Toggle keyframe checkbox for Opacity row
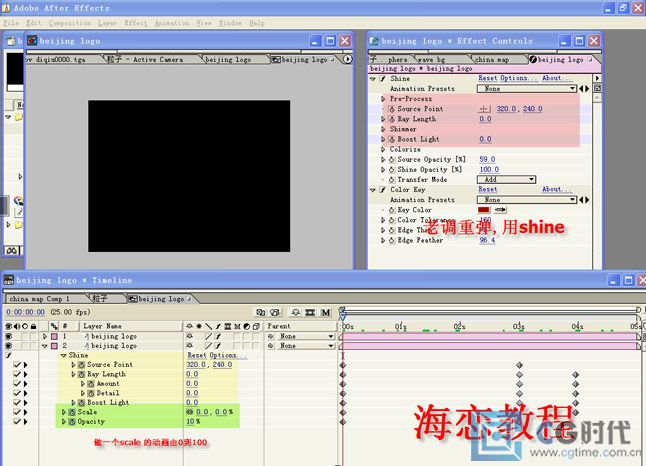 (x=17, y=422)
